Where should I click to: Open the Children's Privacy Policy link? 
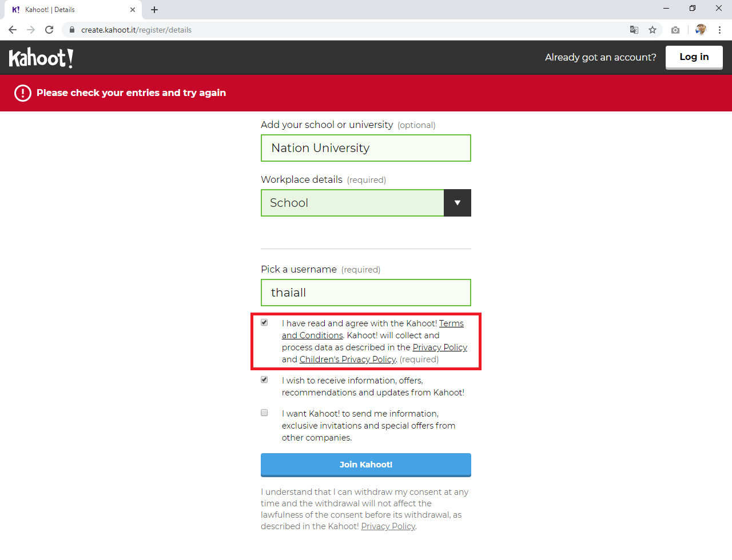tap(347, 359)
